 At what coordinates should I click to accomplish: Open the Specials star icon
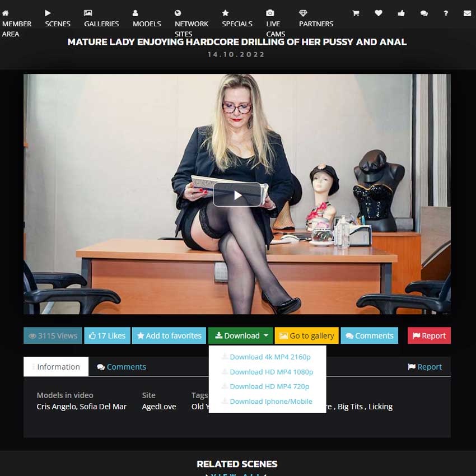click(x=225, y=13)
